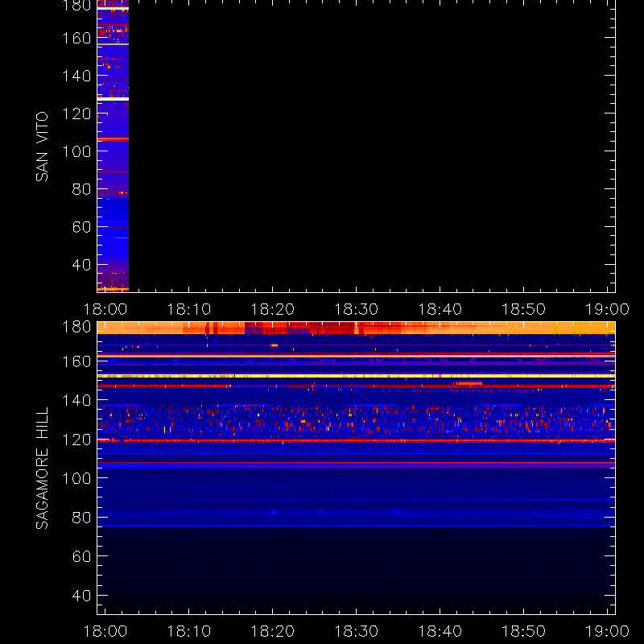Screen dimensions: 644x644
Task: Click the narrow San Vito spectrogram data strip
Action: [x=113, y=146]
